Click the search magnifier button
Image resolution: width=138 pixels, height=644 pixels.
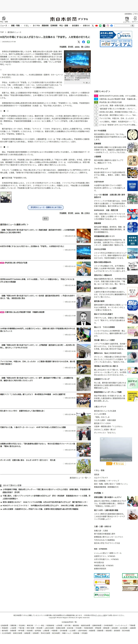pos(133,26)
